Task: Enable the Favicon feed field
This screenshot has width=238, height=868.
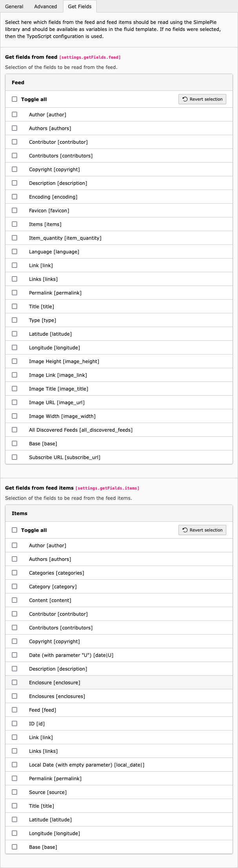Action: [15, 210]
